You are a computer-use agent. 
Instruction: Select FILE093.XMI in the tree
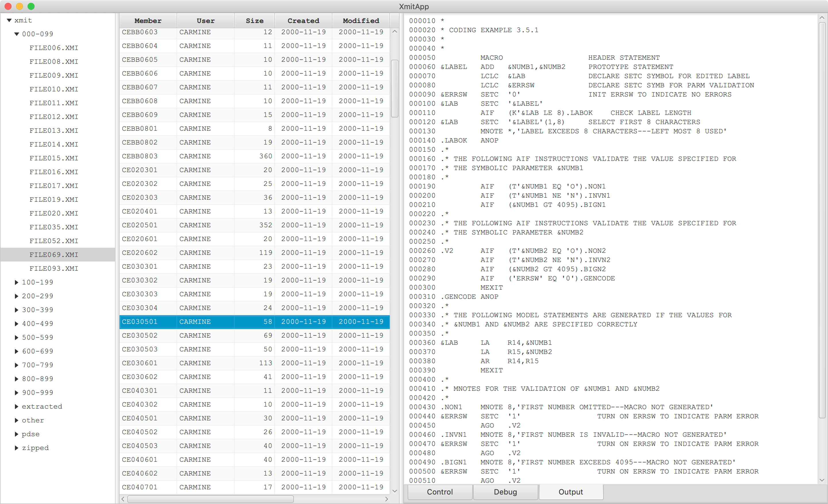pyautogui.click(x=54, y=269)
